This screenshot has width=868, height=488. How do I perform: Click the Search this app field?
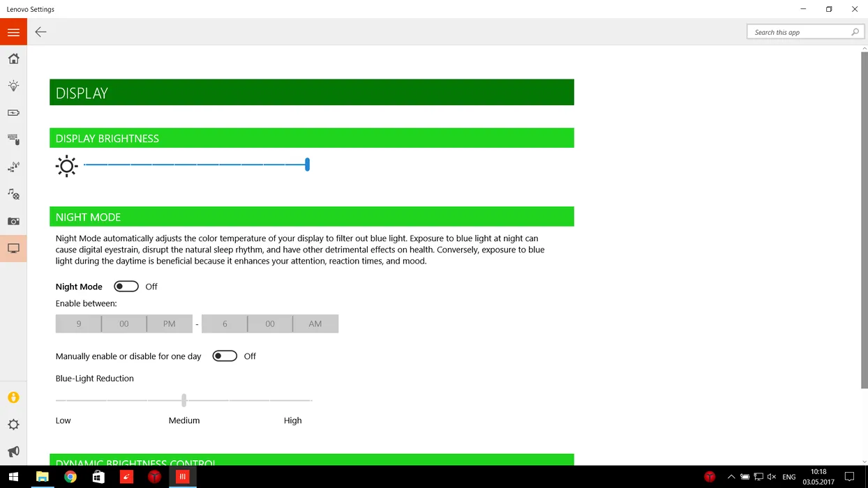click(x=799, y=32)
